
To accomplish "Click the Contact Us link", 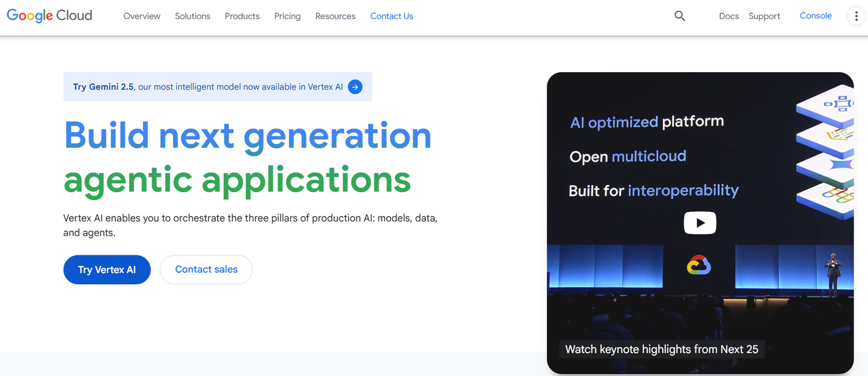I will [x=392, y=16].
